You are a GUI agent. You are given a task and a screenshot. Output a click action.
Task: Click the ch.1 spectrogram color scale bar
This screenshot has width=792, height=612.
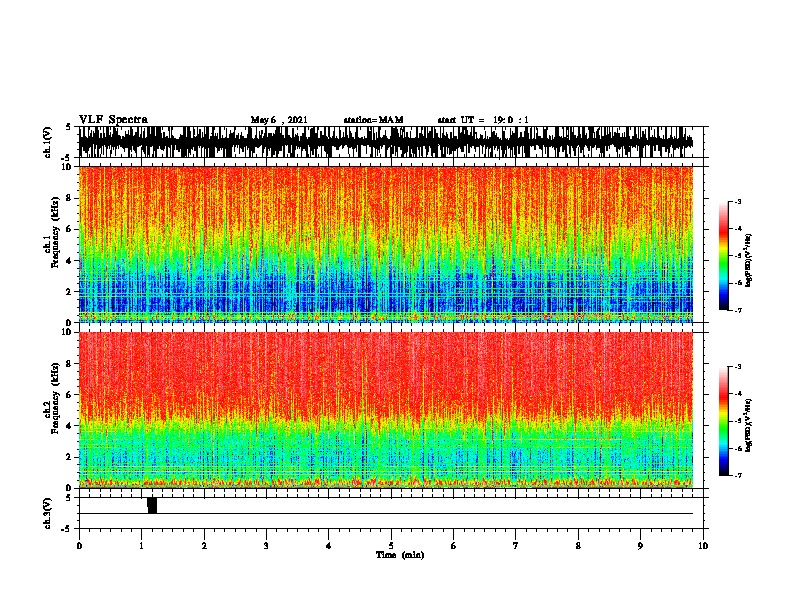724,256
